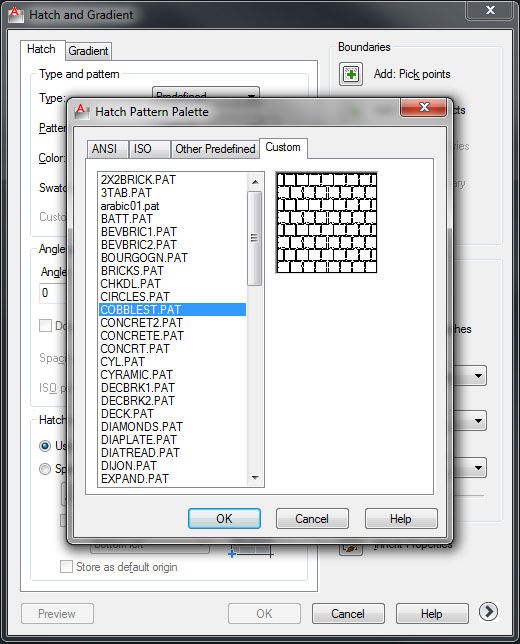The height and width of the screenshot is (644, 520).
Task: Select BEVBRIC2.PAT pattern
Action: [173, 245]
